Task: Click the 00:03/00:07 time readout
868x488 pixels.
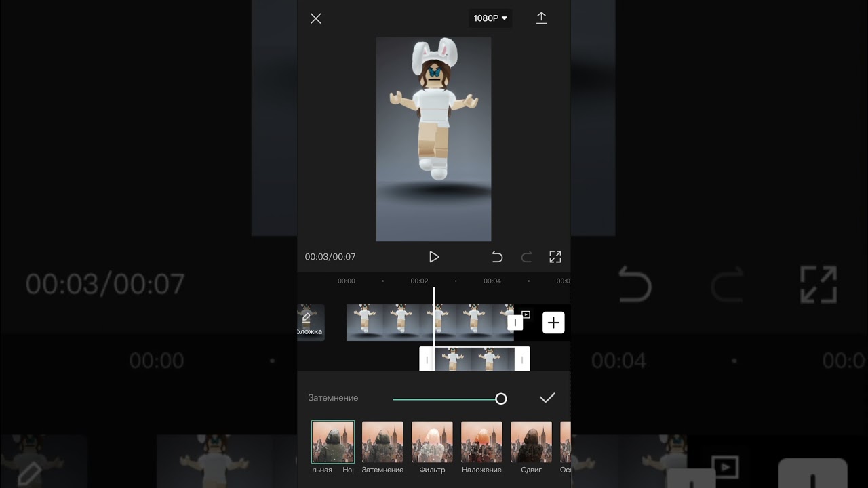Action: click(330, 257)
